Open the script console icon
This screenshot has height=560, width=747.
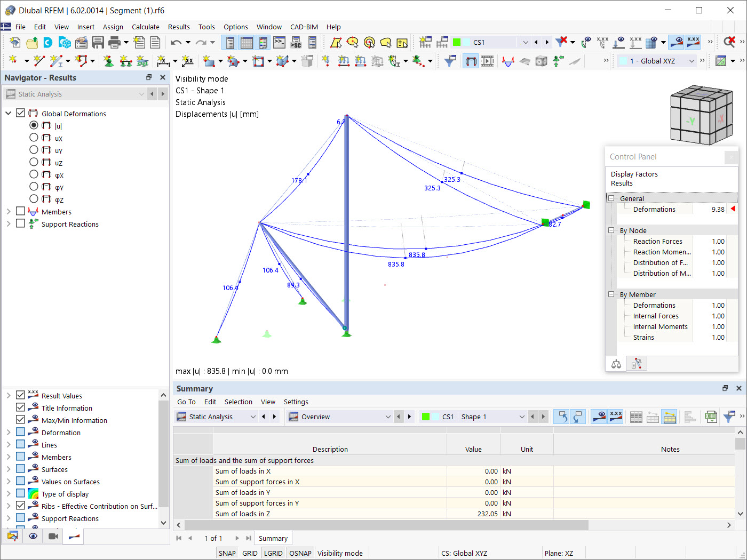[x=279, y=42]
